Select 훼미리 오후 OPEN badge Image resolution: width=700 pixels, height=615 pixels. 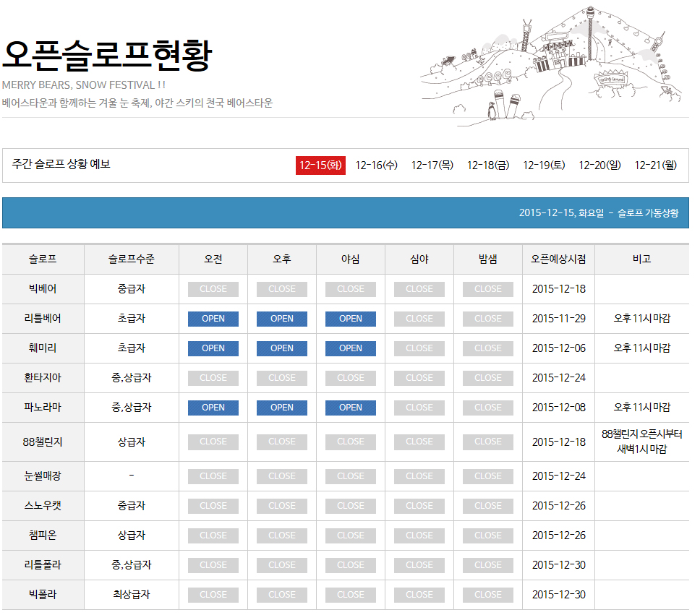[x=282, y=348]
